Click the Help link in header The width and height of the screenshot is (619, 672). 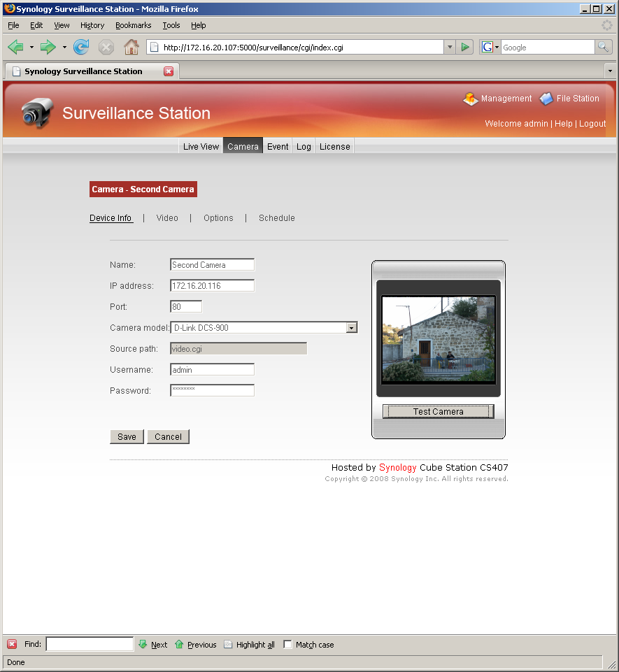(563, 124)
